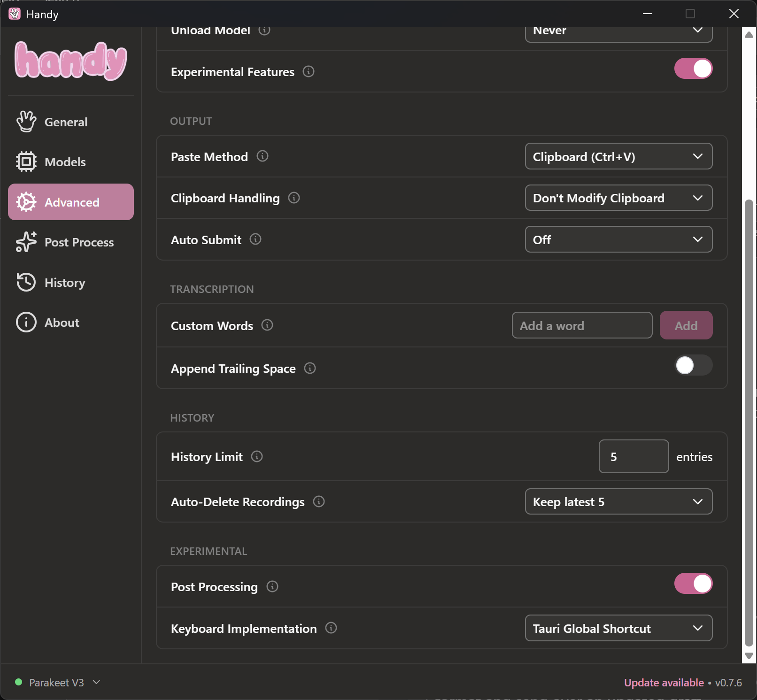Click the About info icon in sidebar

pos(26,322)
